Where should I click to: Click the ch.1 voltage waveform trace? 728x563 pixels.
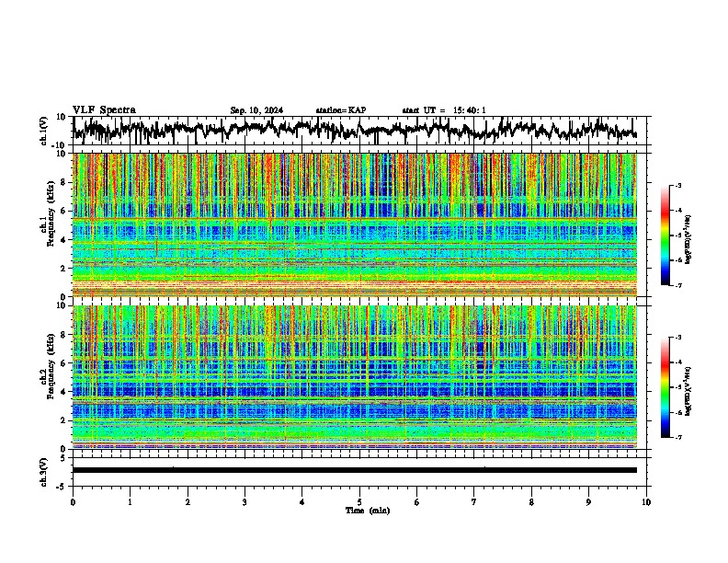tap(355, 130)
